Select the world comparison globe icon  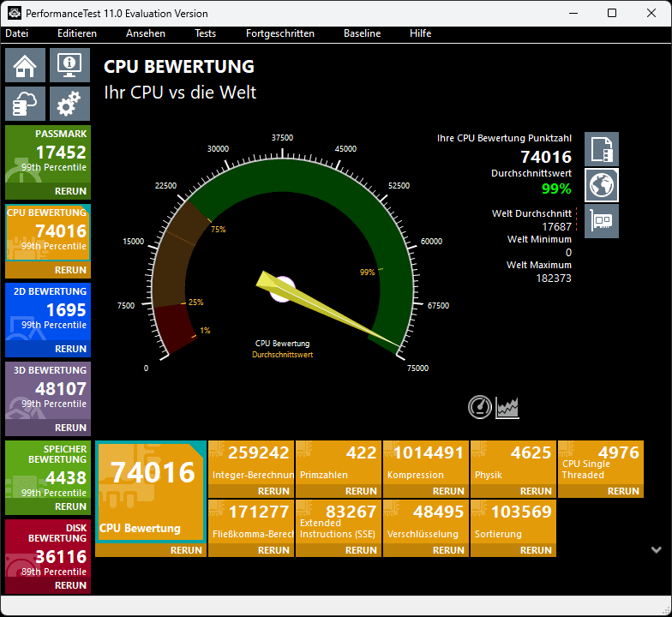pyautogui.click(x=602, y=185)
